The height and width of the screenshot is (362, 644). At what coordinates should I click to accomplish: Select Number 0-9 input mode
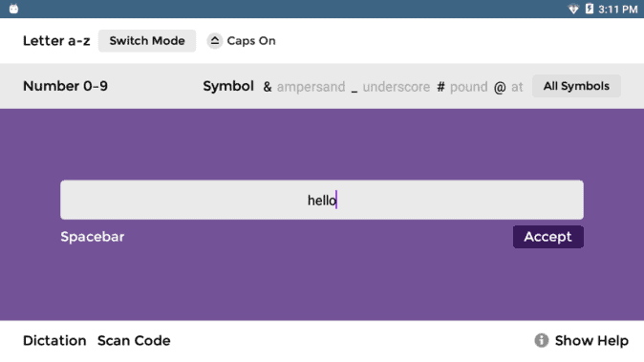[x=65, y=86]
